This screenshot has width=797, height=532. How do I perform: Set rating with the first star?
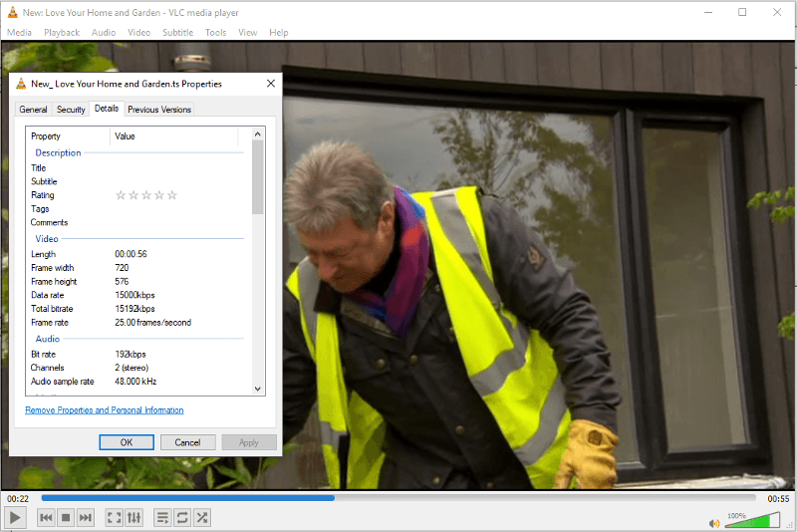tap(121, 195)
